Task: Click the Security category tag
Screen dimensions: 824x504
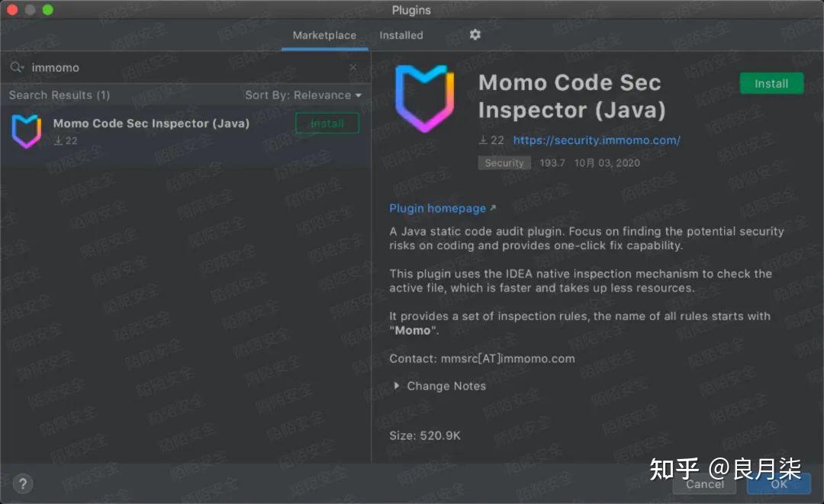Action: (x=504, y=162)
